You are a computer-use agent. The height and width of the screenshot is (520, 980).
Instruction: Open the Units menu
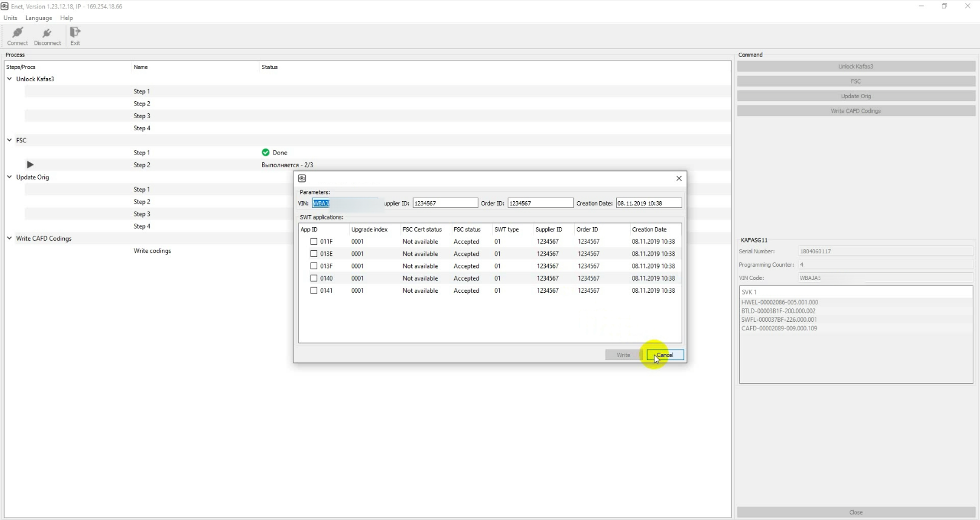point(10,18)
